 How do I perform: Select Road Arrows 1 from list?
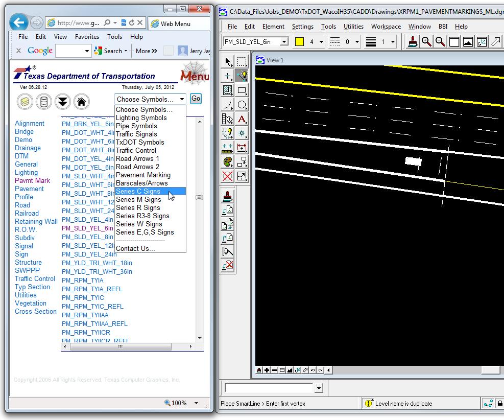[137, 158]
